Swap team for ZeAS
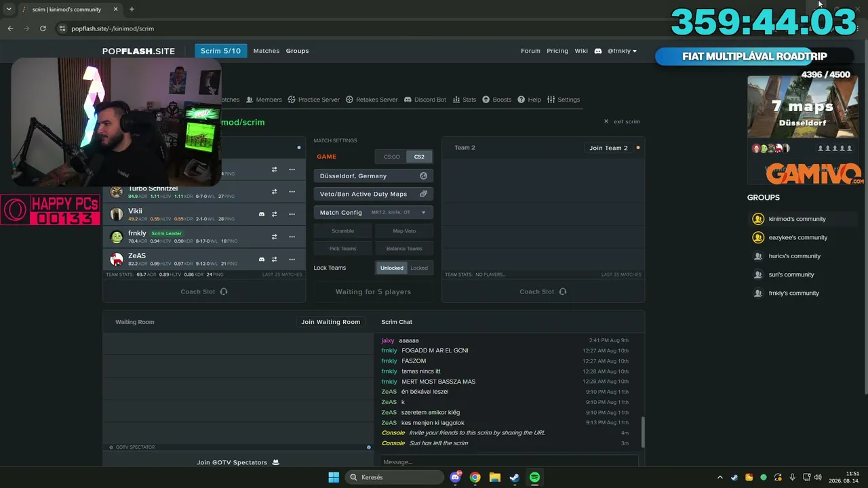This screenshot has height=488, width=868. [274, 259]
